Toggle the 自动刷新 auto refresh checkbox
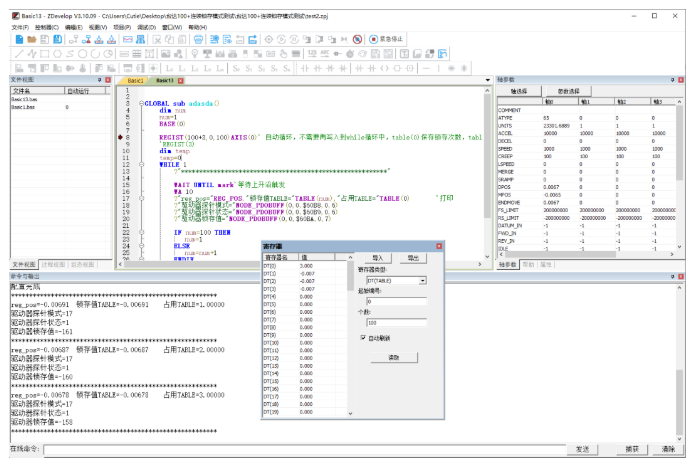The height and width of the screenshot is (468, 695). coord(363,338)
